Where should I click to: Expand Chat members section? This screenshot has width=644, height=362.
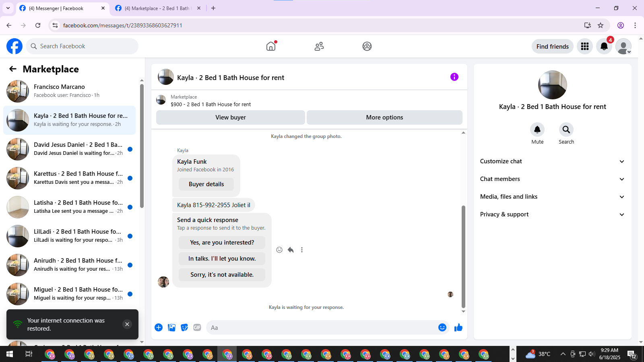coord(553,179)
